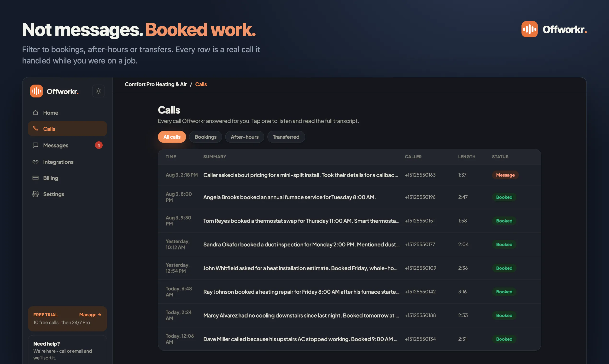
Task: Click caller number +15125550109
Action: coord(420,268)
